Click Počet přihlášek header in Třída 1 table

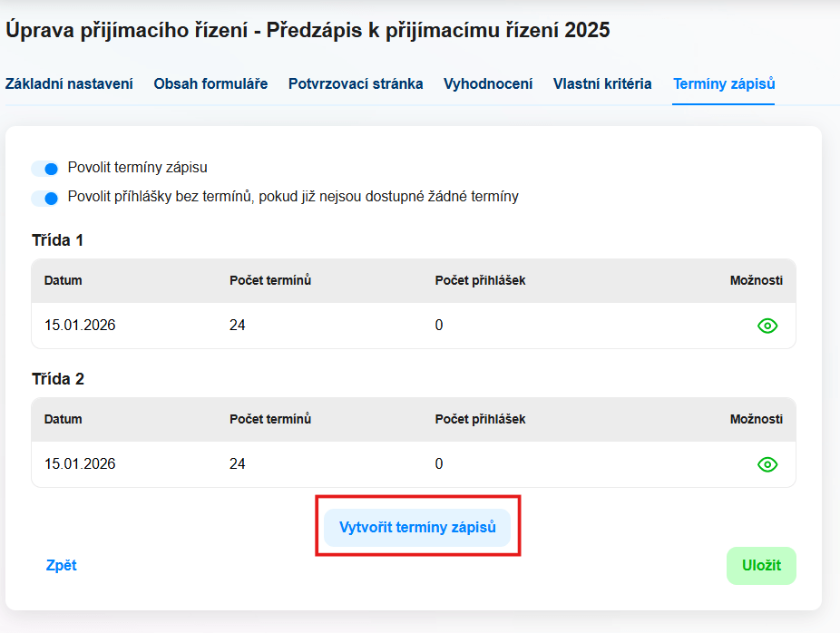pyautogui.click(x=480, y=280)
